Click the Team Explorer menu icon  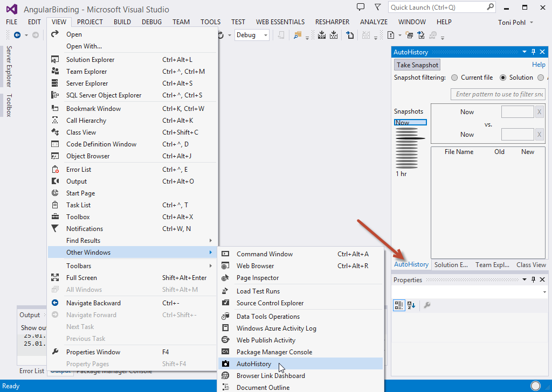click(55, 72)
